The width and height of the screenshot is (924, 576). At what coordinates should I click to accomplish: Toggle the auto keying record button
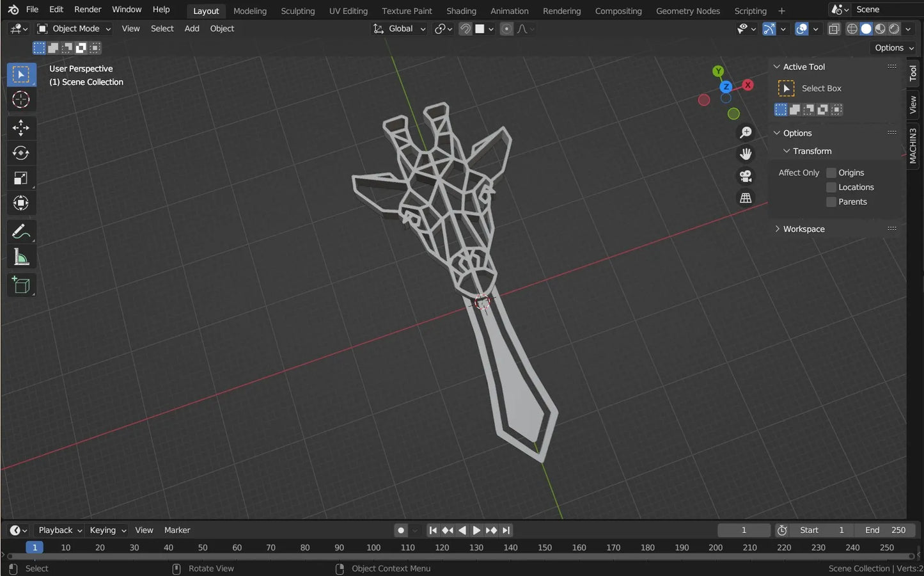click(401, 531)
